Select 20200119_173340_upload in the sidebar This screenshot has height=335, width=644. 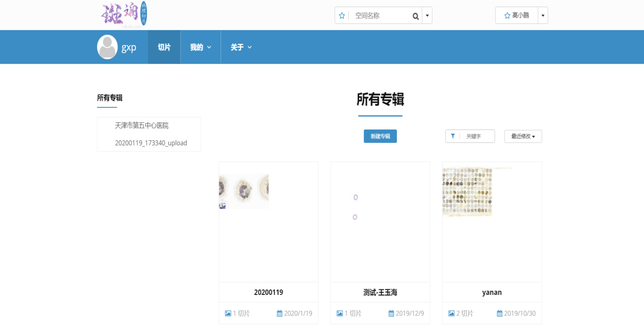pos(151,143)
